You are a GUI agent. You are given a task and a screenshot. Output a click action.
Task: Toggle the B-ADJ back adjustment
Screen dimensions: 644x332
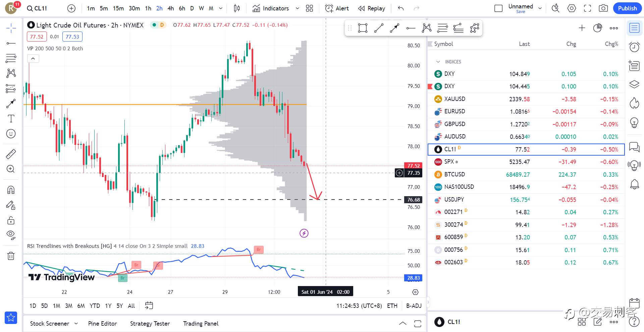[414, 306]
